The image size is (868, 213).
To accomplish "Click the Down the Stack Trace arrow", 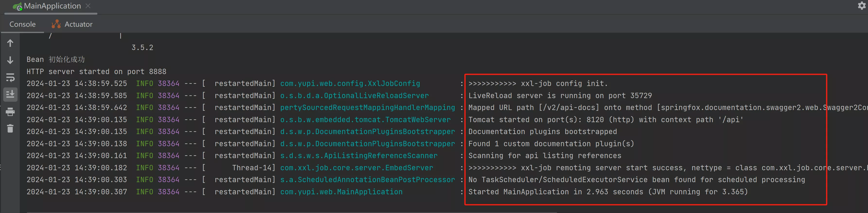I will tap(10, 60).
